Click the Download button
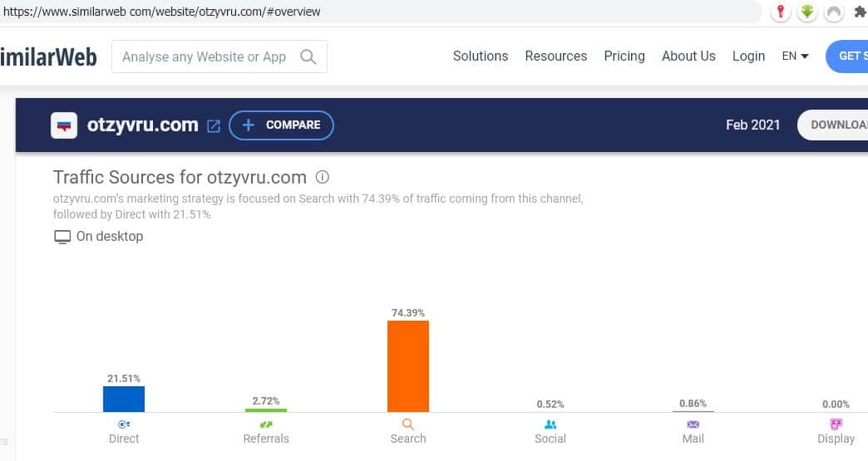The height and width of the screenshot is (461, 868). click(x=832, y=125)
